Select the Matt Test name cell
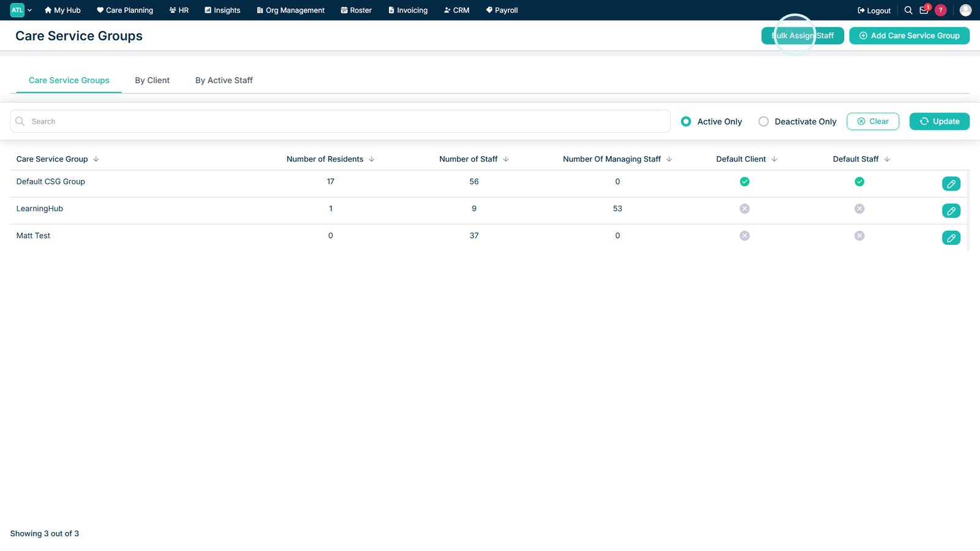 pos(33,236)
